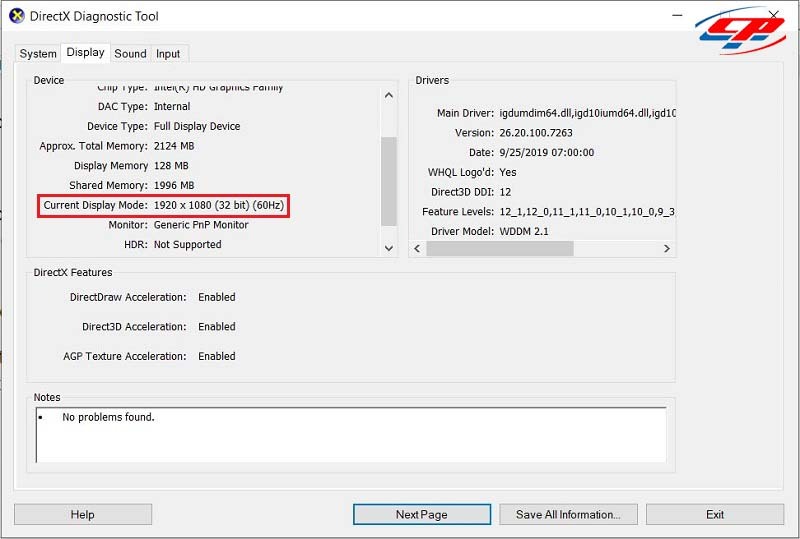Screen dimensions: 800x539
Task: Click HDR value 'Not Supported'
Action: (188, 245)
